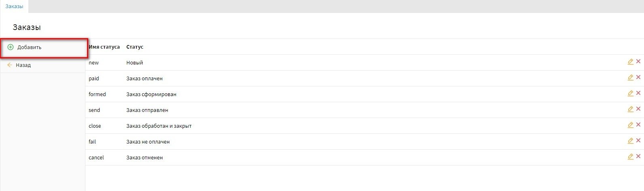Remove the cancel status entry
Image resolution: width=644 pixels, height=191 pixels.
[638, 157]
